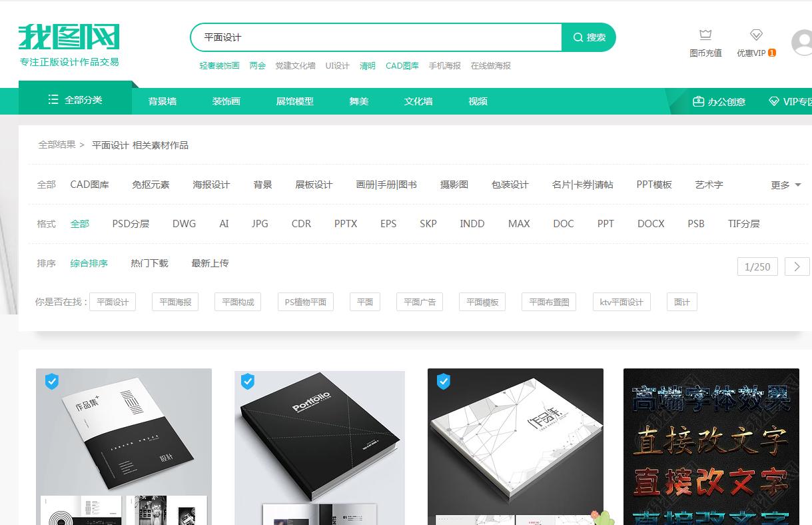Open 图币充值 crown recharge icon
The height and width of the screenshot is (525, 812).
[x=705, y=34]
